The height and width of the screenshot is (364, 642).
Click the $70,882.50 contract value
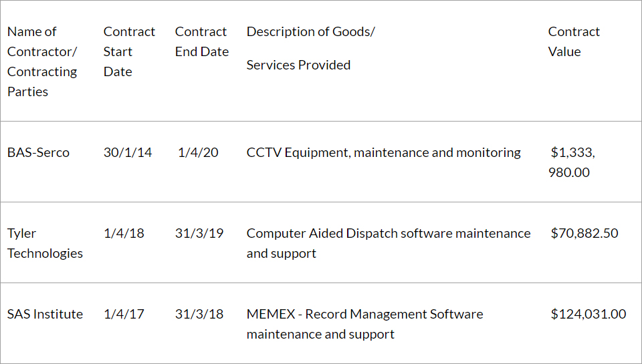click(x=584, y=233)
